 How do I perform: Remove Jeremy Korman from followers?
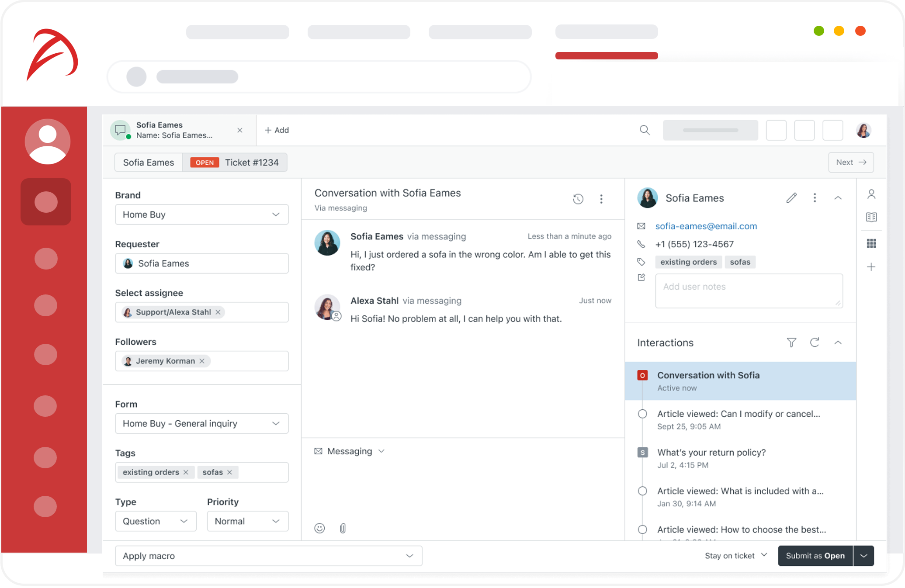coord(202,361)
